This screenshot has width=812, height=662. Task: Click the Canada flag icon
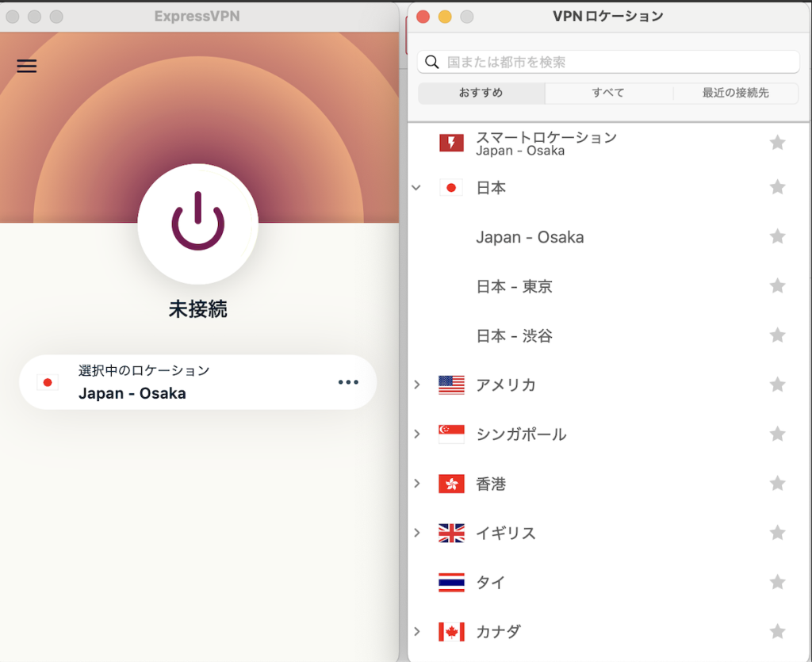[x=451, y=632]
